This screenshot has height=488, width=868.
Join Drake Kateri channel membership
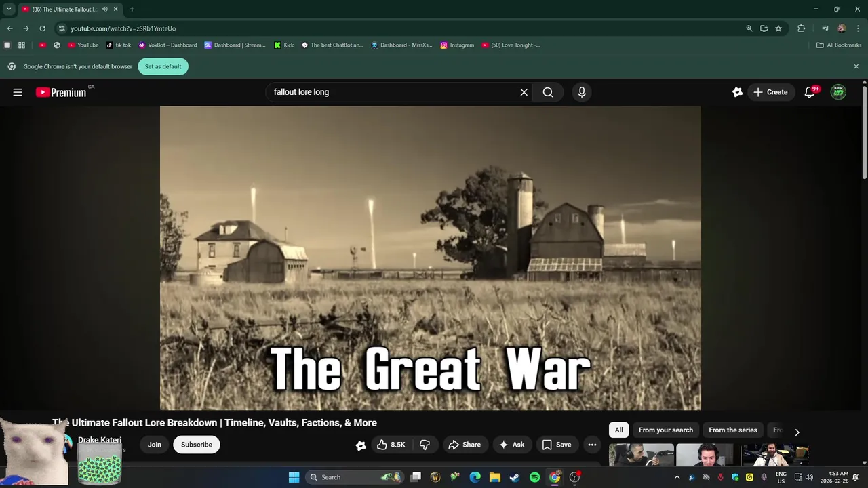(x=155, y=445)
